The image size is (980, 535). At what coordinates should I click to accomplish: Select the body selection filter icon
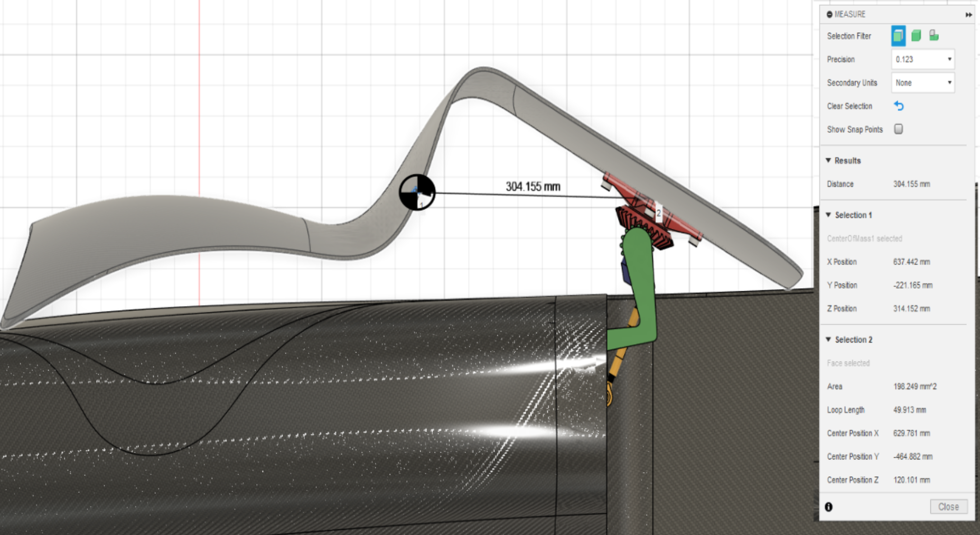(x=916, y=35)
